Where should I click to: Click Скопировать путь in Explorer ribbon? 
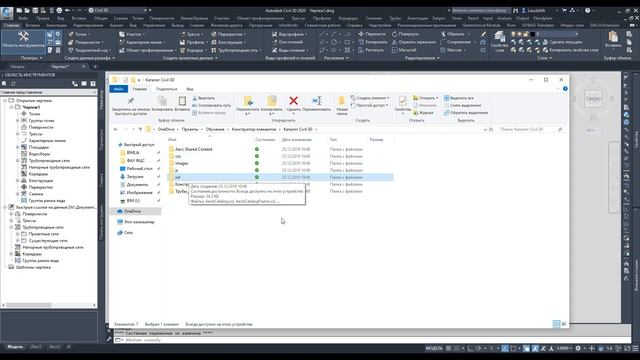tap(211, 105)
